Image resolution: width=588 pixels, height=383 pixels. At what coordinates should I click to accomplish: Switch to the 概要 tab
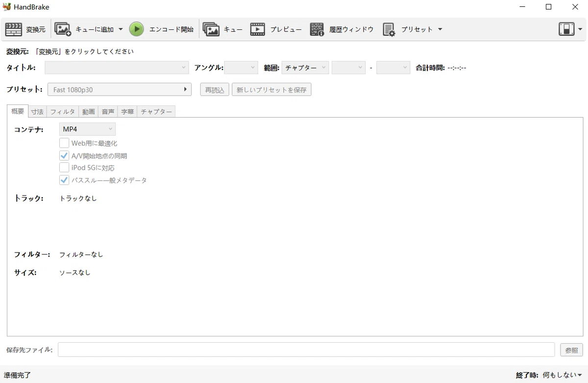[x=18, y=111]
